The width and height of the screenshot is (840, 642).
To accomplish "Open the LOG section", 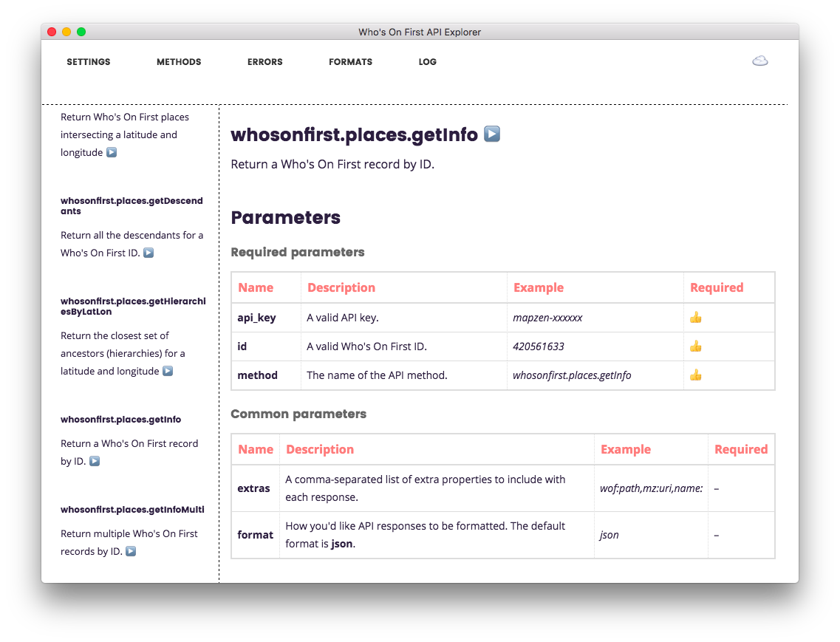I will [x=428, y=61].
